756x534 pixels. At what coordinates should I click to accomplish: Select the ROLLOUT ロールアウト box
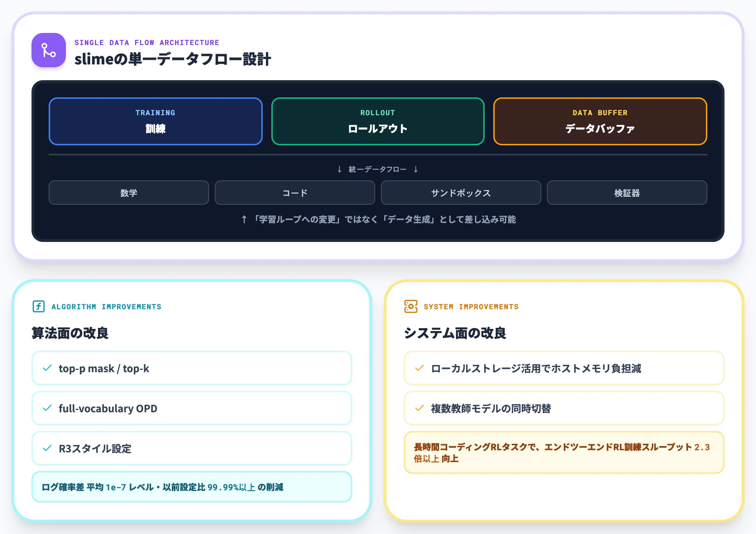378,121
